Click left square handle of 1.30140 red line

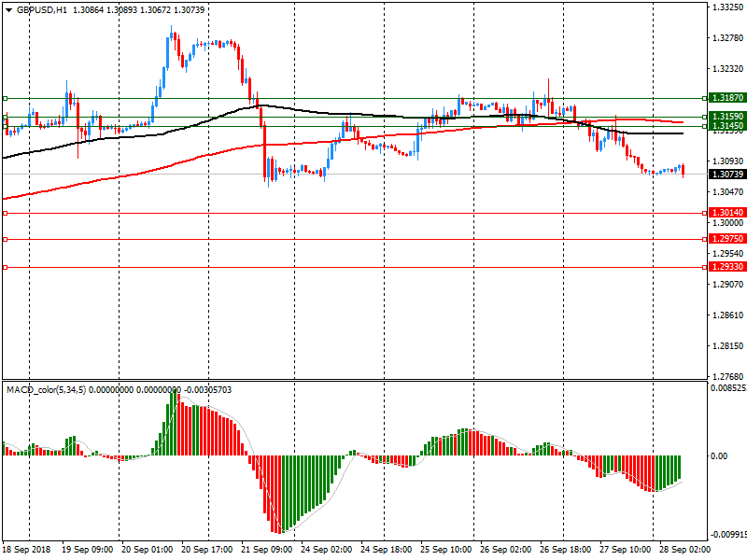5,213
